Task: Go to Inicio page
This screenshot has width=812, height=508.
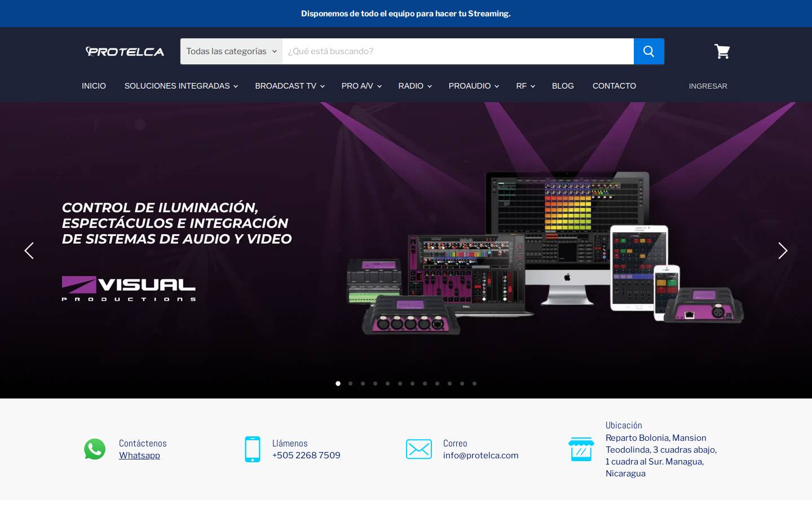Action: click(94, 86)
